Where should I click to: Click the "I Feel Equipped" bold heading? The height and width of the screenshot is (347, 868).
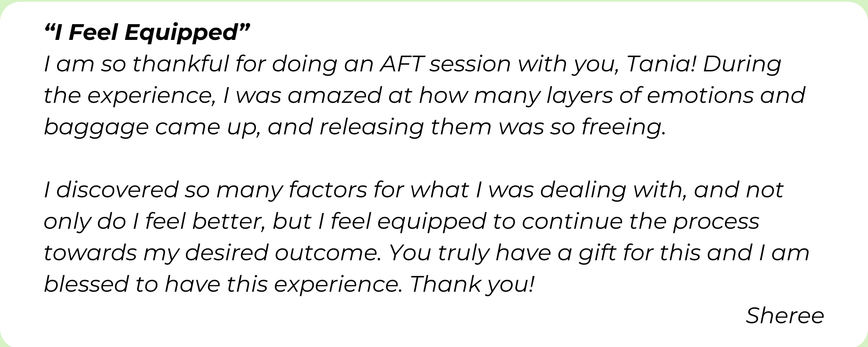147,33
